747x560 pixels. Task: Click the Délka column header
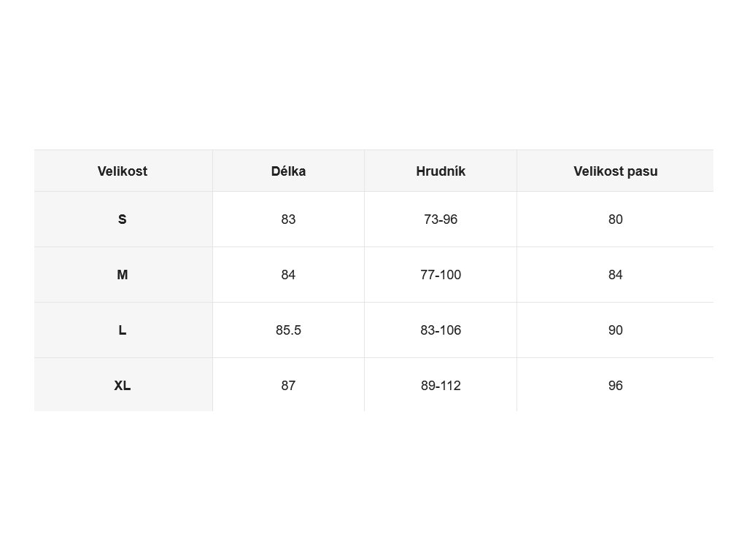click(x=288, y=171)
